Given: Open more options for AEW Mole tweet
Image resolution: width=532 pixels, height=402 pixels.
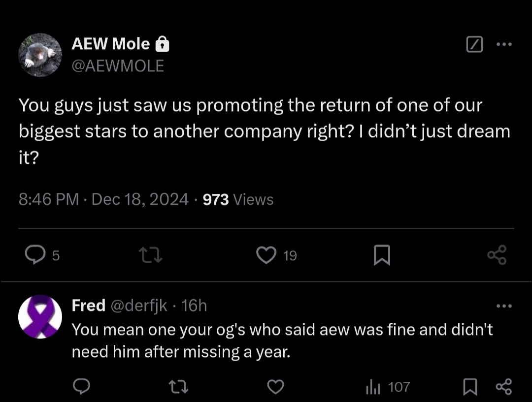Looking at the screenshot, I should tap(504, 45).
